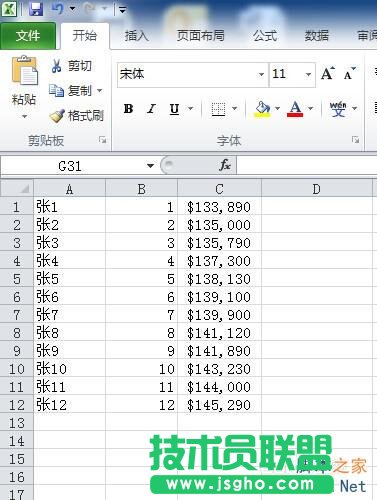Click cell with $139,100
377x500 pixels.
click(219, 297)
